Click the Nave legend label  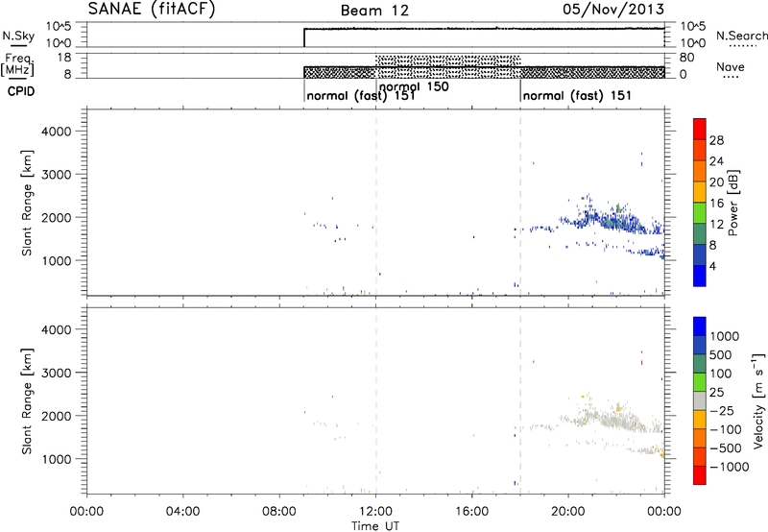pos(730,67)
